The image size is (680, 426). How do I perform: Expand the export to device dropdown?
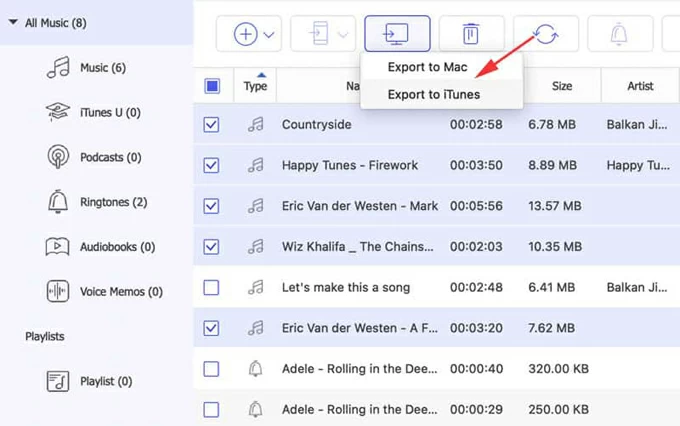pos(344,35)
